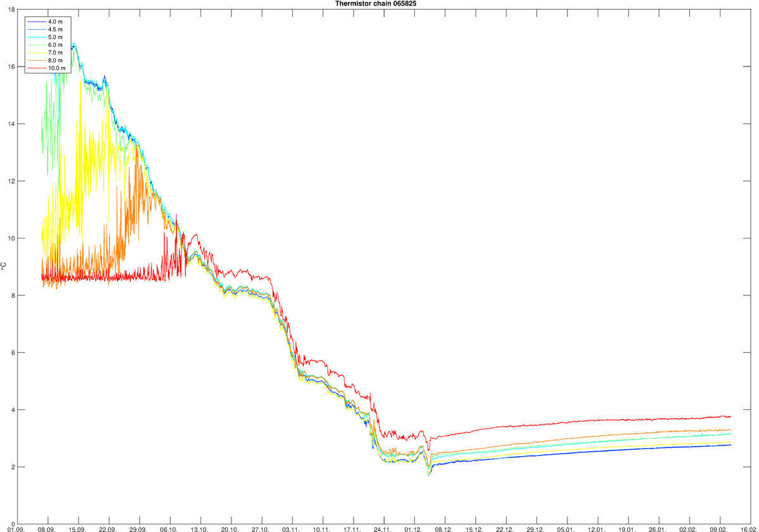Click the x-axis date label "10.11."
Image resolution: width=759 pixels, height=532 pixels.
pos(321,528)
